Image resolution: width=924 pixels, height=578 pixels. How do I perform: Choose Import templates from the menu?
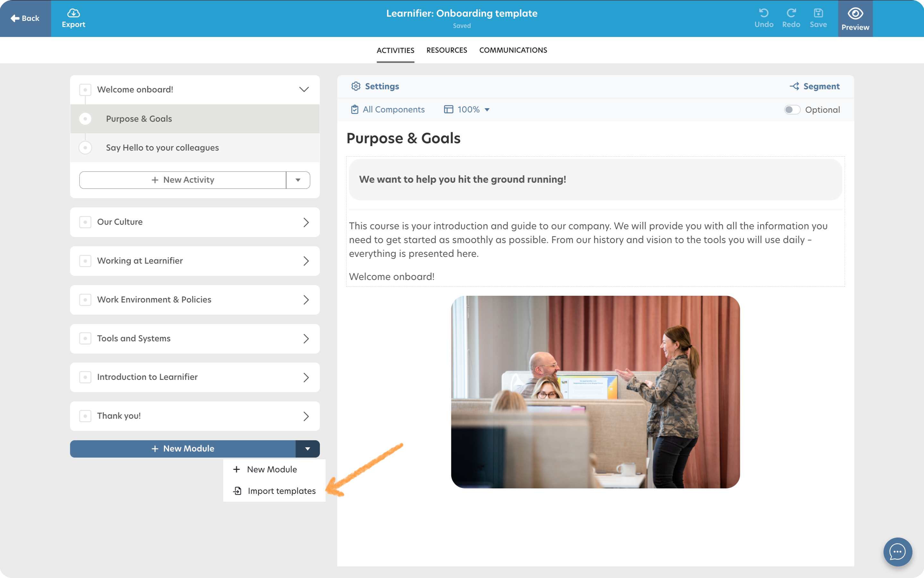coord(274,491)
